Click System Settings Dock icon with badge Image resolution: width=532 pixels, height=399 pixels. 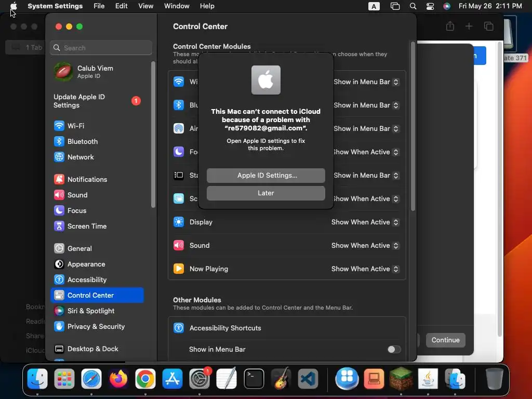coord(199,379)
